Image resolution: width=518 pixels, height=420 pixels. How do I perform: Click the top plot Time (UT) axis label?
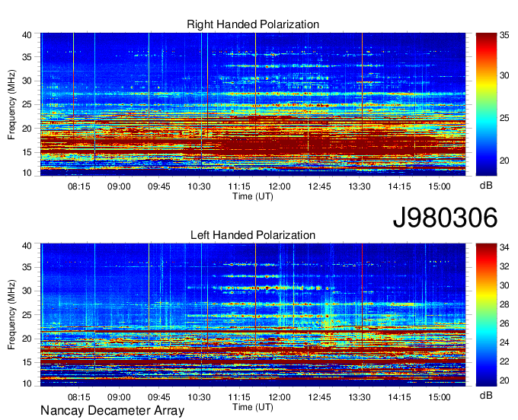tap(253, 196)
